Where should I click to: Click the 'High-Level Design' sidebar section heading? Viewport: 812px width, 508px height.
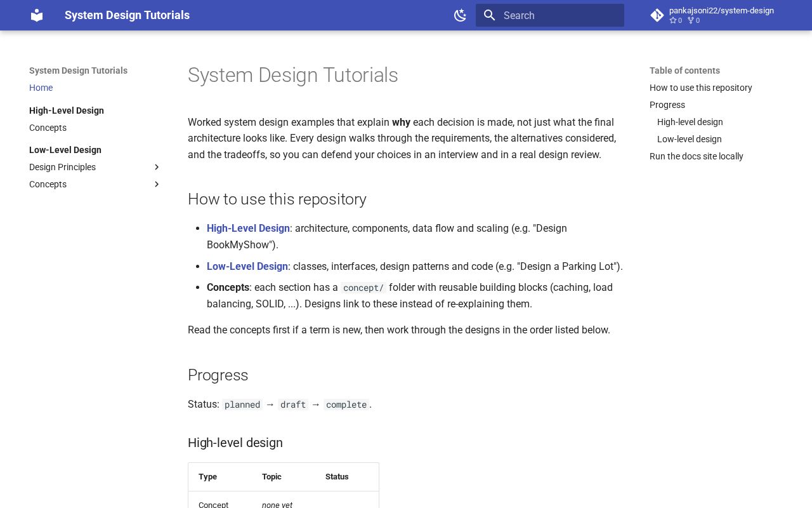tap(67, 110)
